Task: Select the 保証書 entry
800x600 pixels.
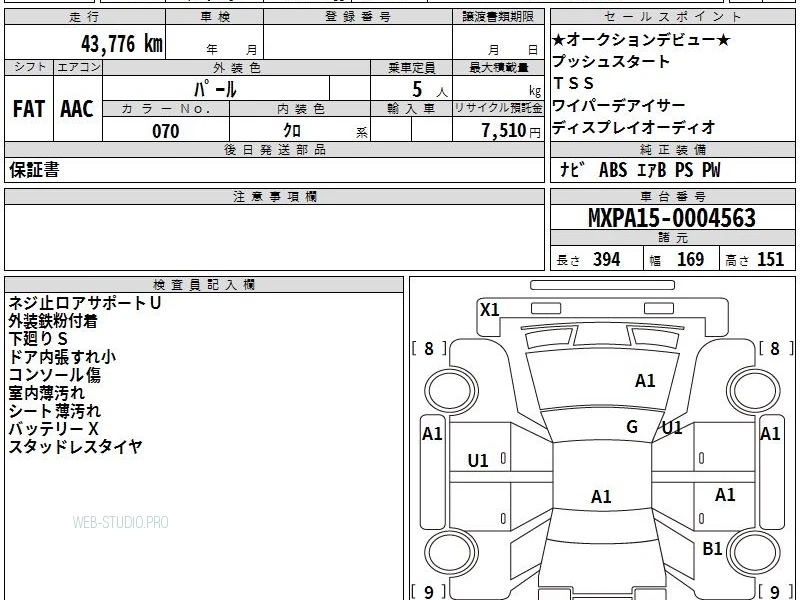Action: click(34, 170)
